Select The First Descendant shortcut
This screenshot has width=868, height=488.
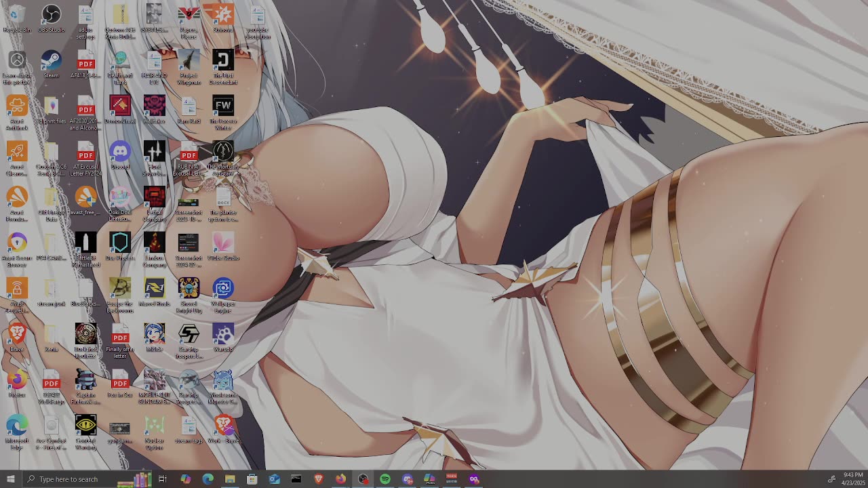click(x=223, y=68)
